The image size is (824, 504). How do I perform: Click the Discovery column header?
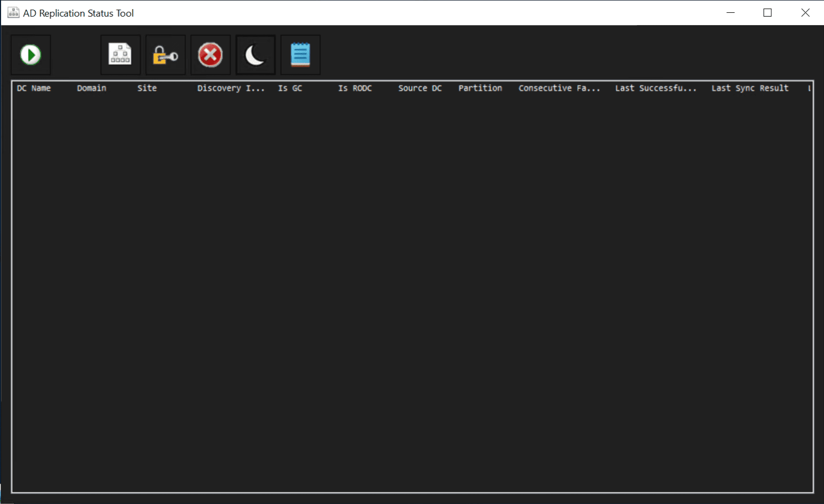(231, 88)
